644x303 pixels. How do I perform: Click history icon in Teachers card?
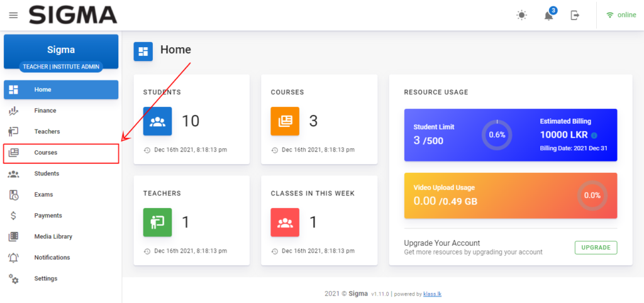[x=147, y=251]
